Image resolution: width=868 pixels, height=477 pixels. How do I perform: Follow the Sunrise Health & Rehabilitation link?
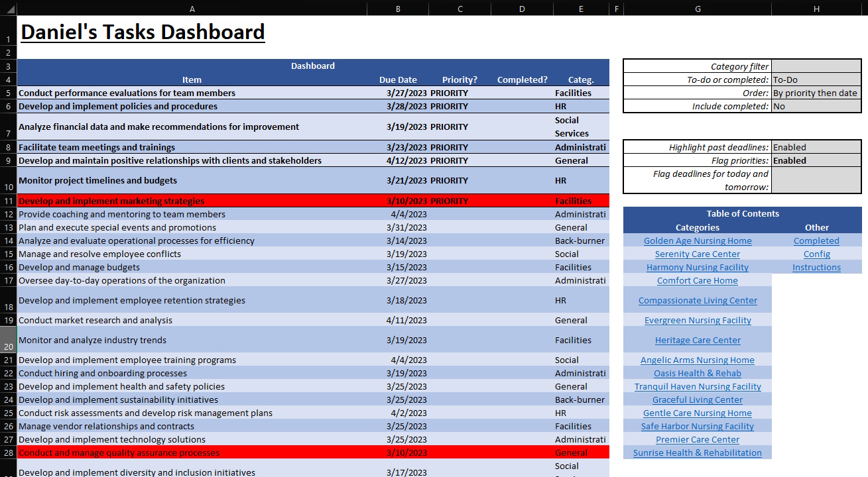(697, 452)
